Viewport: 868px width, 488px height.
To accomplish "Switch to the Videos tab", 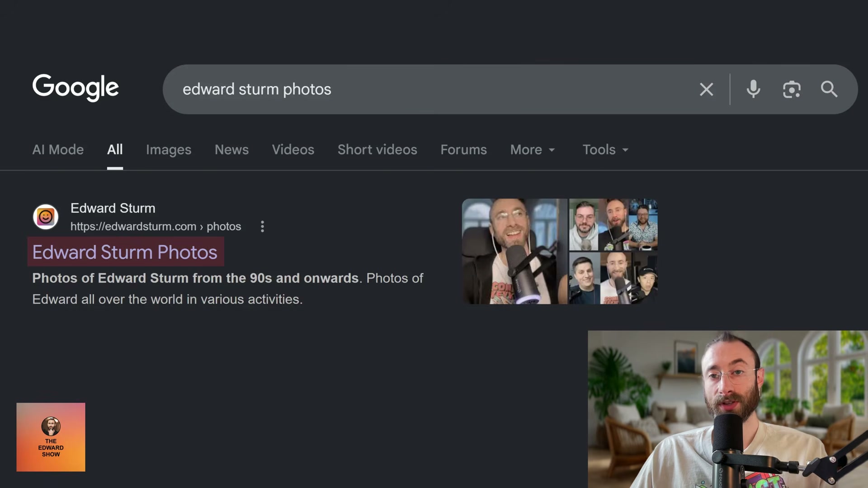I will 293,150.
